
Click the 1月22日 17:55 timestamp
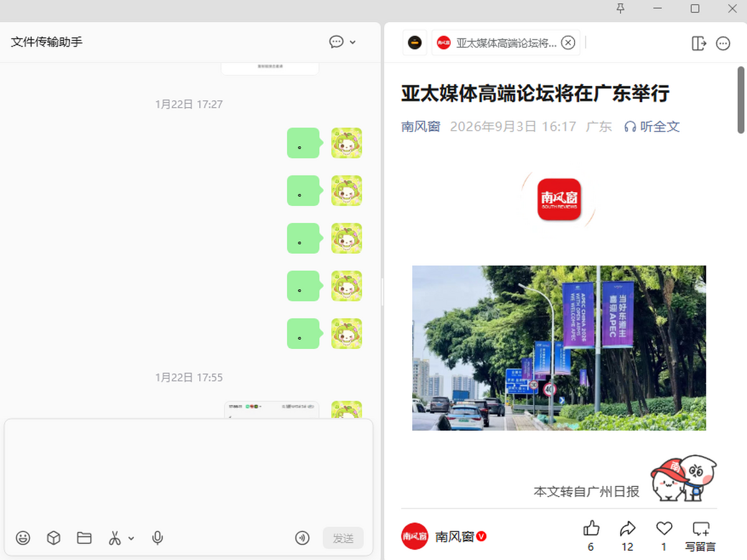189,378
